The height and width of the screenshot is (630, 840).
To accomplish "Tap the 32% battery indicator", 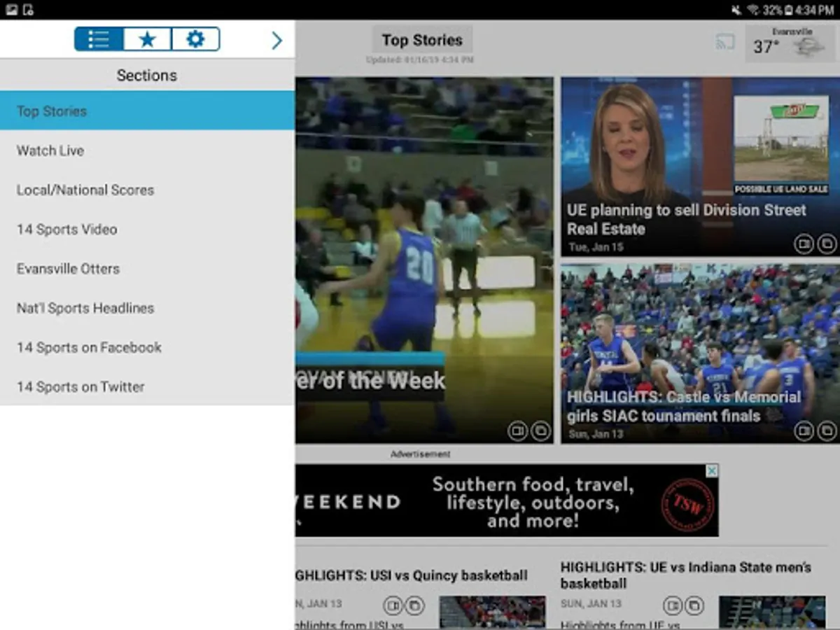I will 778,10.
